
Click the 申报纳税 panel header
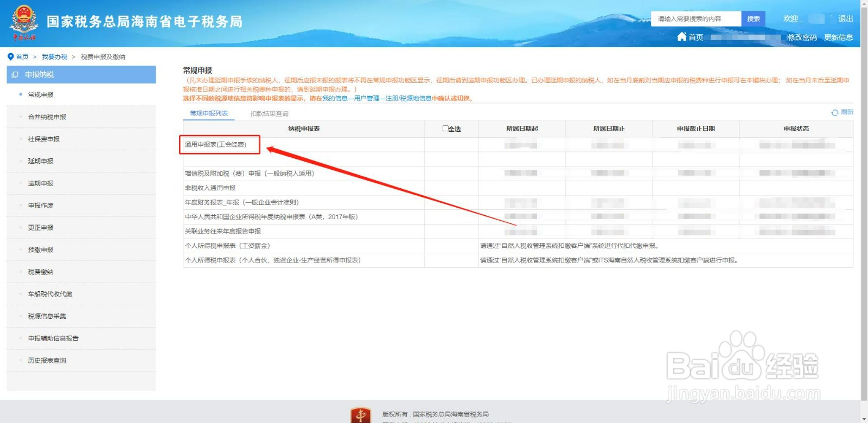tap(81, 75)
